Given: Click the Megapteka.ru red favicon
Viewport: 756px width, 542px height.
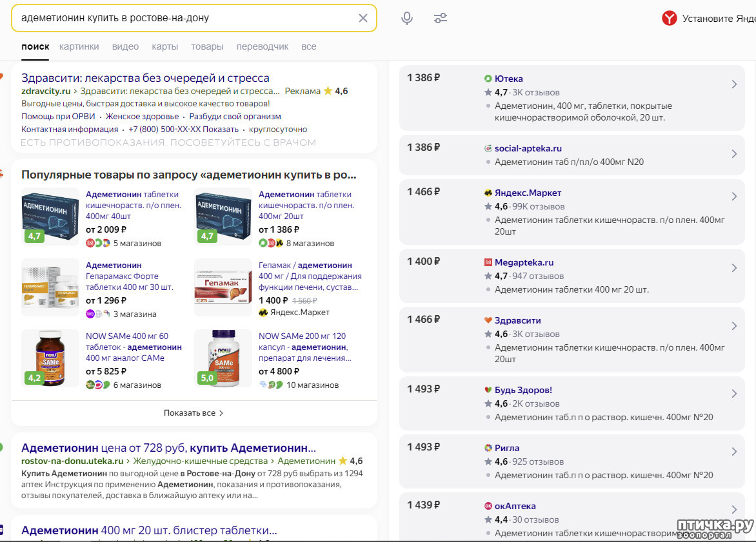Looking at the screenshot, I should pyautogui.click(x=488, y=262).
